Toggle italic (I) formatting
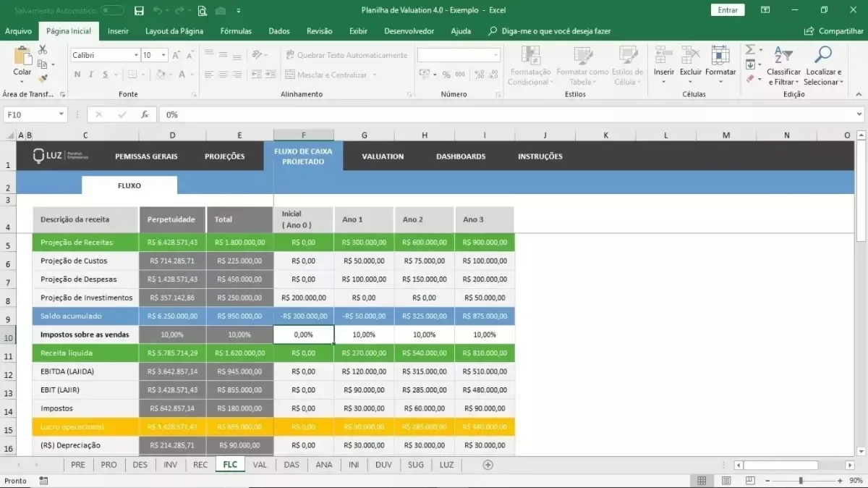This screenshot has width=868, height=488. click(91, 75)
